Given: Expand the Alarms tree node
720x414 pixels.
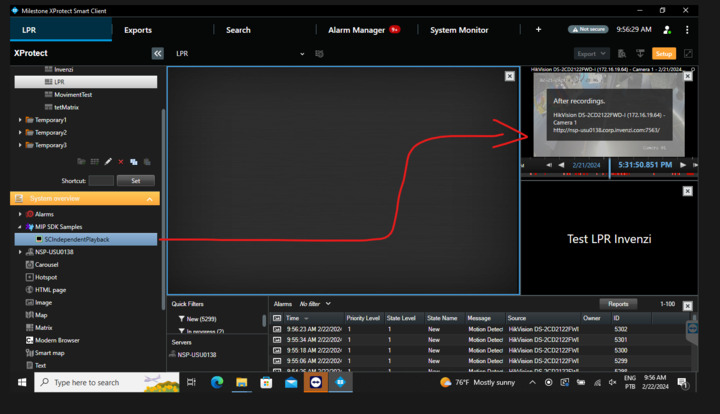Looking at the screenshot, I should click(20, 214).
